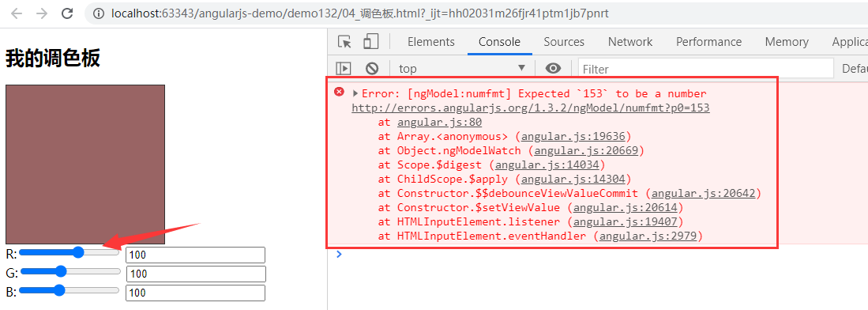Open the angular.js:19407 listener link
The width and height of the screenshot is (868, 310).
(625, 222)
